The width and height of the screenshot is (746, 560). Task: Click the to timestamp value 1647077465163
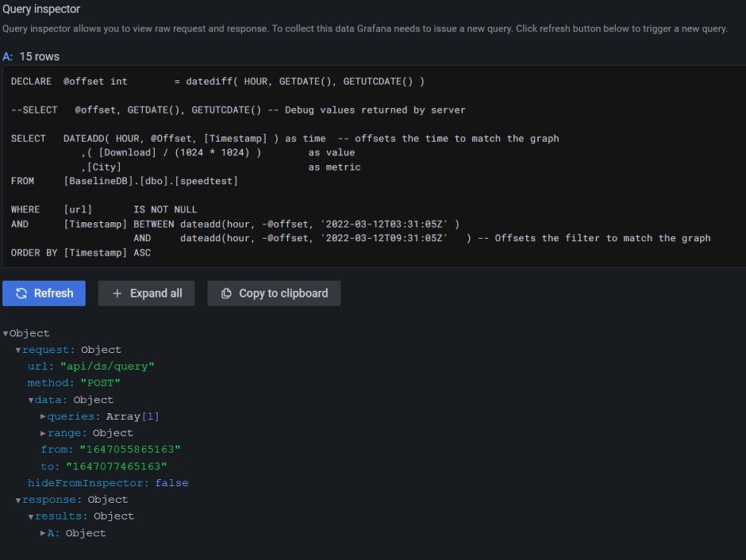coord(117,466)
